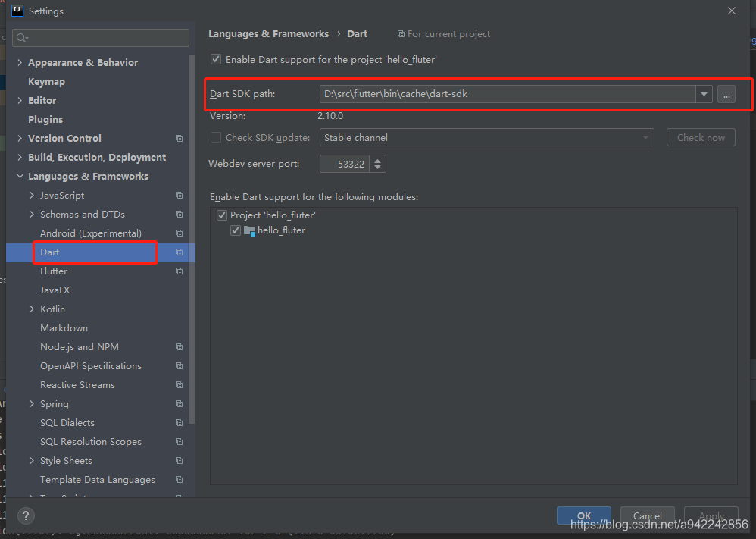This screenshot has width=756, height=539.
Task: Click the per-project settings icon next to Dart
Action: point(179,252)
